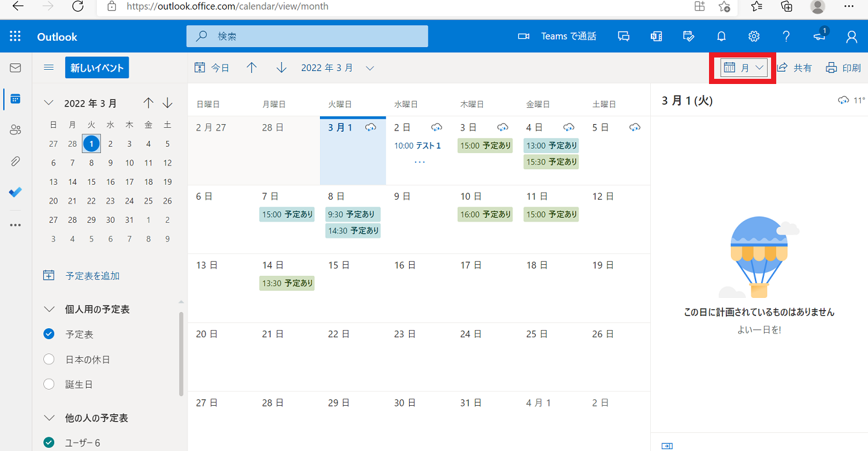Click the 検索 search box
868x451 pixels.
317,37
